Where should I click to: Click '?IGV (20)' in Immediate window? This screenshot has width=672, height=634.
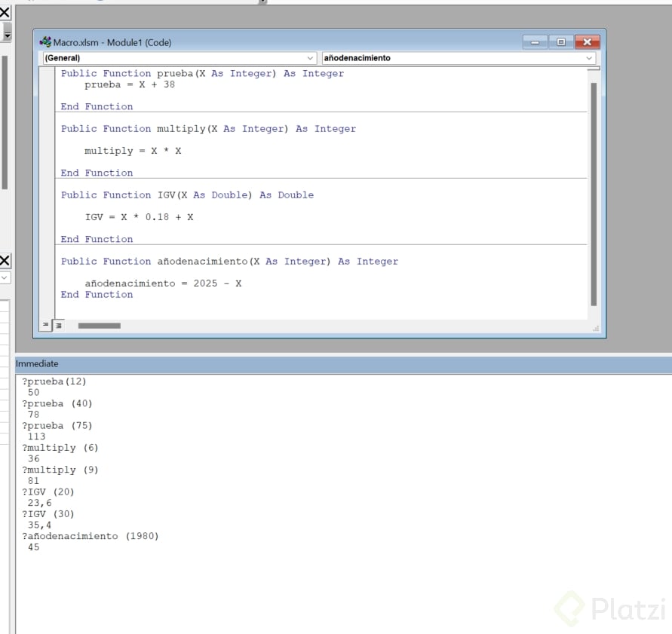tap(48, 492)
